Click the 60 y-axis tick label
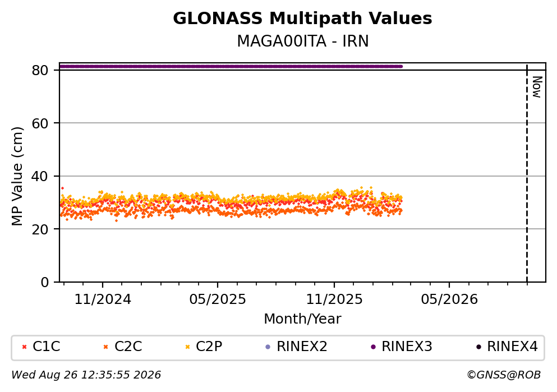The width and height of the screenshot is (557, 392). coord(40,123)
